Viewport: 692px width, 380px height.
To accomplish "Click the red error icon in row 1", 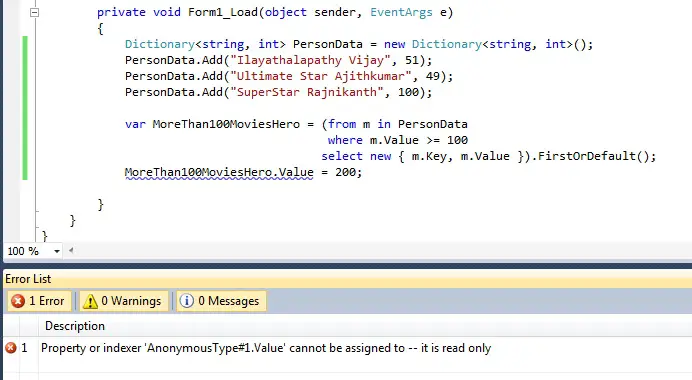I will click(x=11, y=348).
